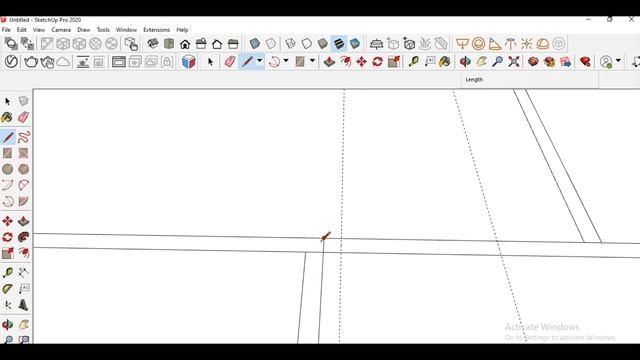Image resolution: width=640 pixels, height=360 pixels.
Task: Open Extension Warehouse
Action: (549, 62)
